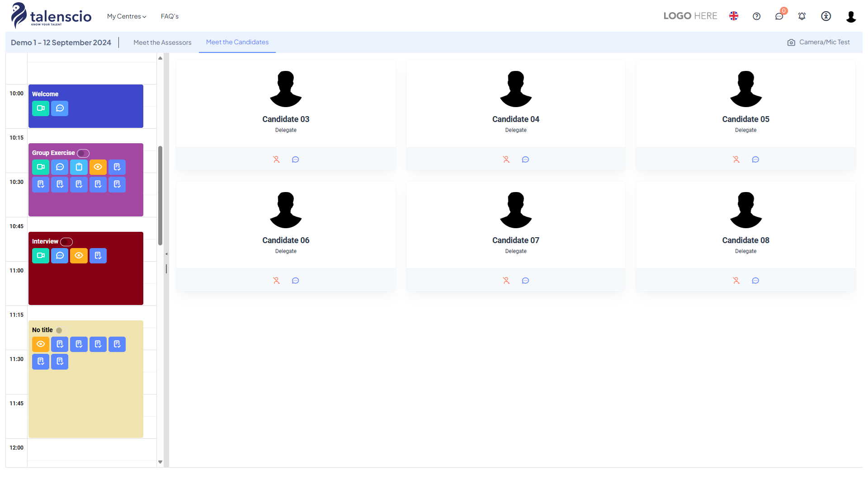Open the accessibility options icon
Image resolution: width=868 pixels, height=488 pixels.
826,16
